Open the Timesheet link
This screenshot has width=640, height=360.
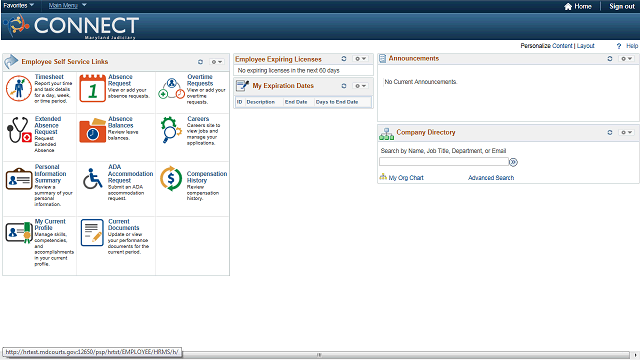[x=49, y=77]
